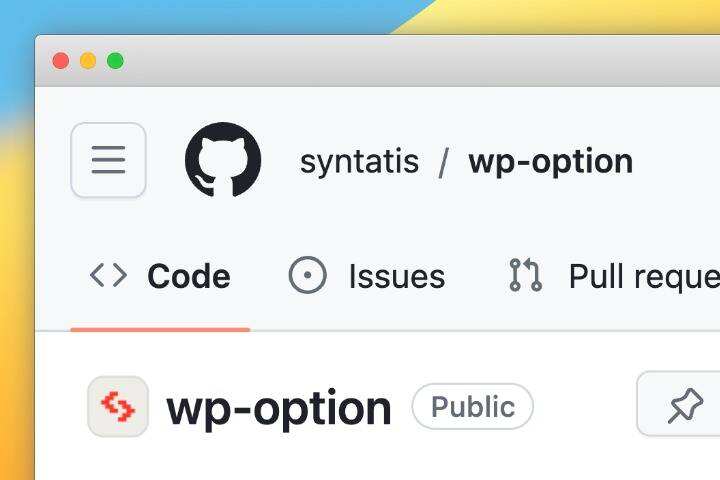Open the syntatis owner profile link
Viewport: 720px width, 480px height.
tap(359, 161)
